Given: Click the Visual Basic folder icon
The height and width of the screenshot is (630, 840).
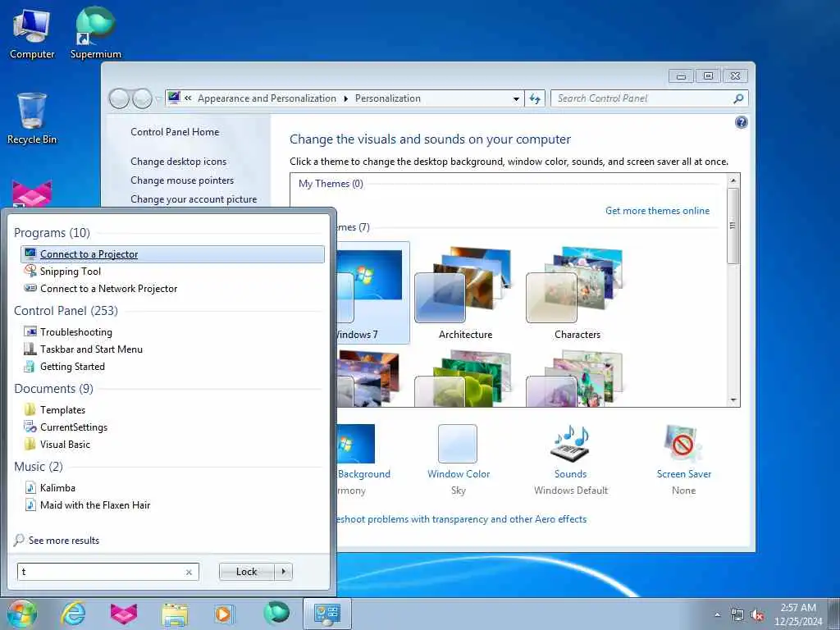Looking at the screenshot, I should pyautogui.click(x=30, y=444).
